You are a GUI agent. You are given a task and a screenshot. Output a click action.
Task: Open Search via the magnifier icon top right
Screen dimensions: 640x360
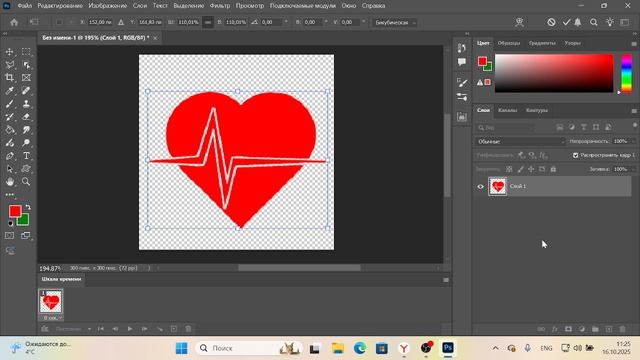(x=593, y=22)
